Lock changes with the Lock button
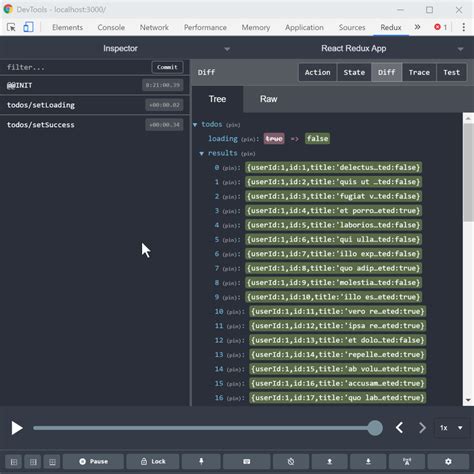The image size is (474, 474). tap(153, 462)
